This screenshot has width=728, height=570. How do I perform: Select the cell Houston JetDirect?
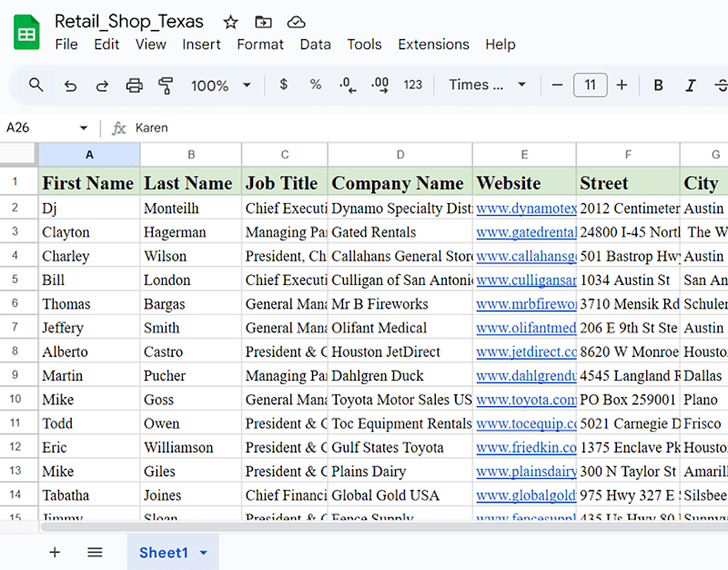click(x=400, y=351)
